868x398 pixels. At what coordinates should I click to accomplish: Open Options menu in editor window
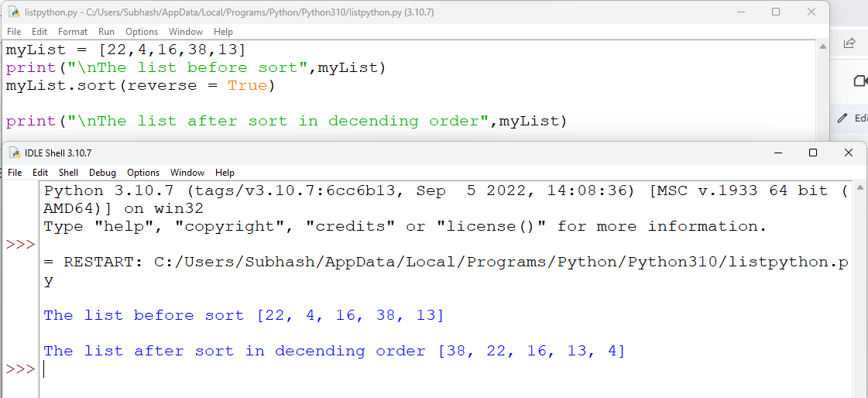click(142, 32)
